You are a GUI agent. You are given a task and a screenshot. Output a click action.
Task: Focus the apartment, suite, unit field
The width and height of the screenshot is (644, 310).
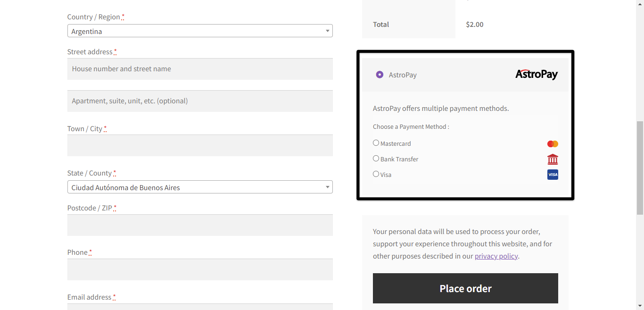click(x=200, y=101)
